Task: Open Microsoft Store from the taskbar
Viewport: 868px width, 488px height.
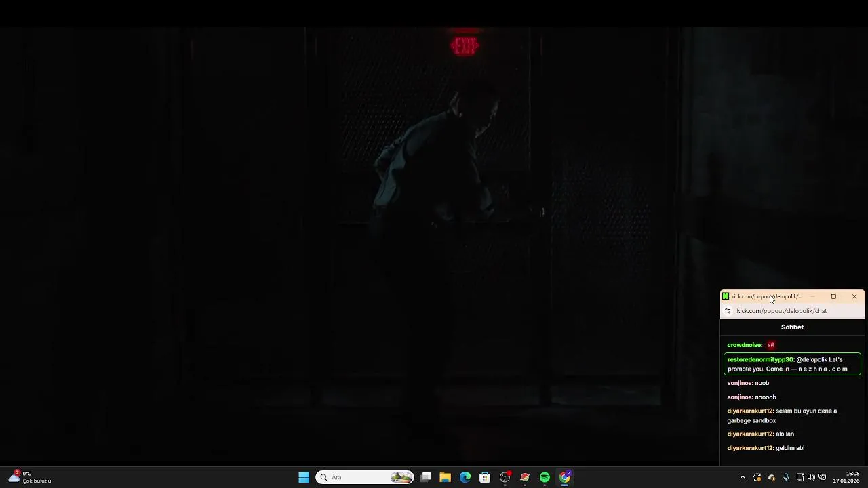Action: coord(485,477)
